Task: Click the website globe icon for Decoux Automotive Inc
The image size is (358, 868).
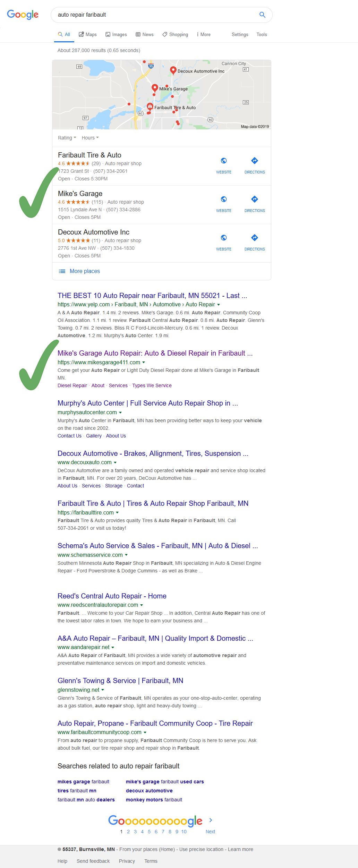Action: coord(224,238)
